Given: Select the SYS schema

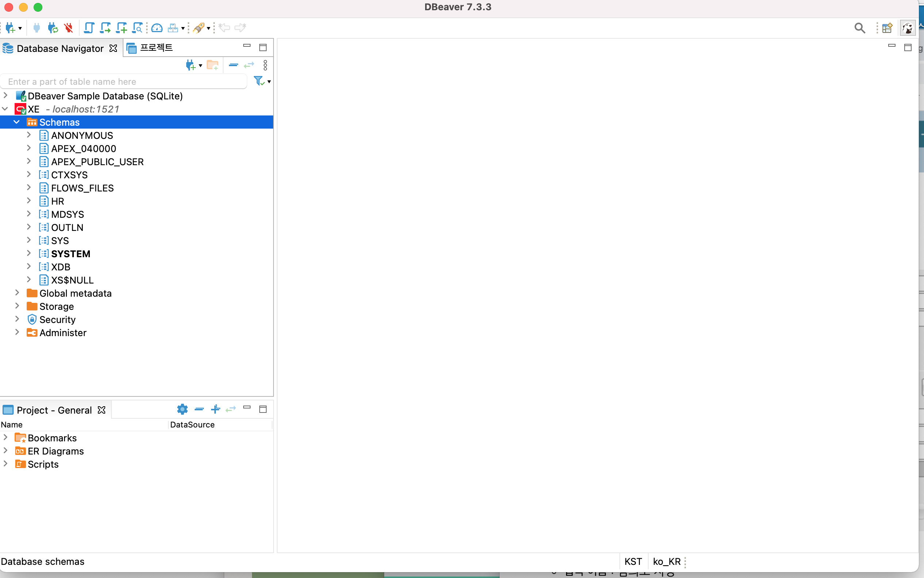Looking at the screenshot, I should pos(60,241).
